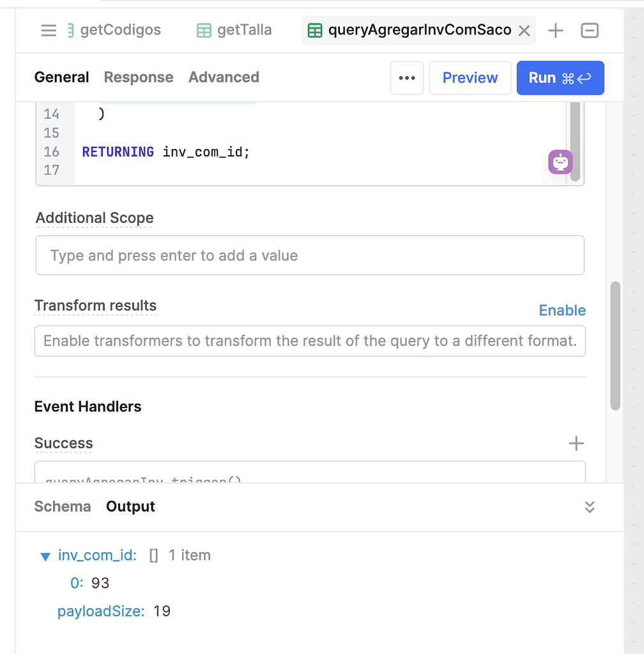Collapse the inv_com_id array node
Image resolution: width=644 pixels, height=654 pixels.
click(45, 556)
